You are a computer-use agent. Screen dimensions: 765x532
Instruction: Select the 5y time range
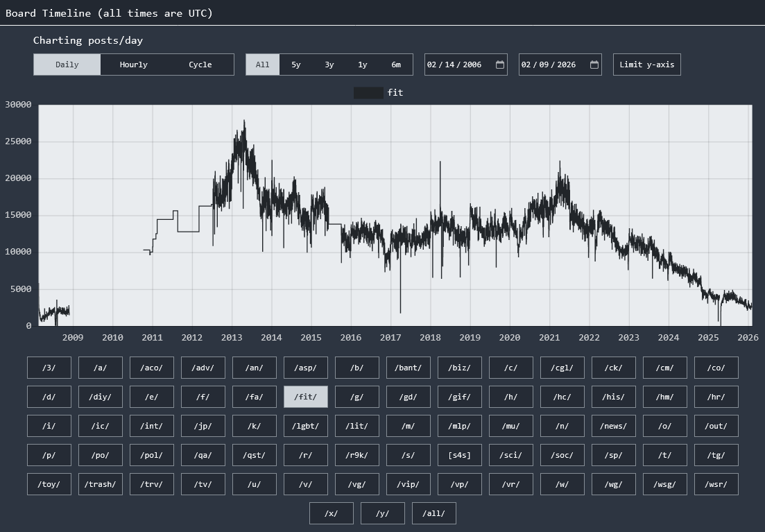click(x=296, y=65)
